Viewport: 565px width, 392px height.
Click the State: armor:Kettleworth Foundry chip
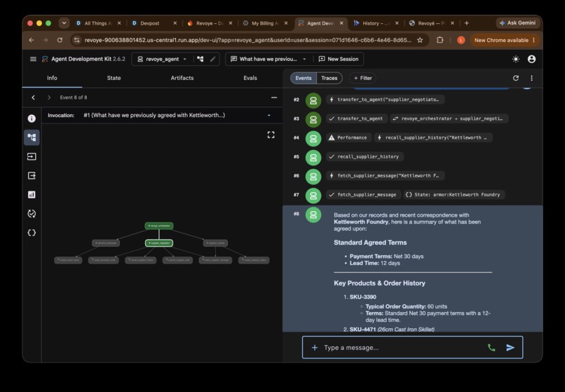tap(454, 195)
